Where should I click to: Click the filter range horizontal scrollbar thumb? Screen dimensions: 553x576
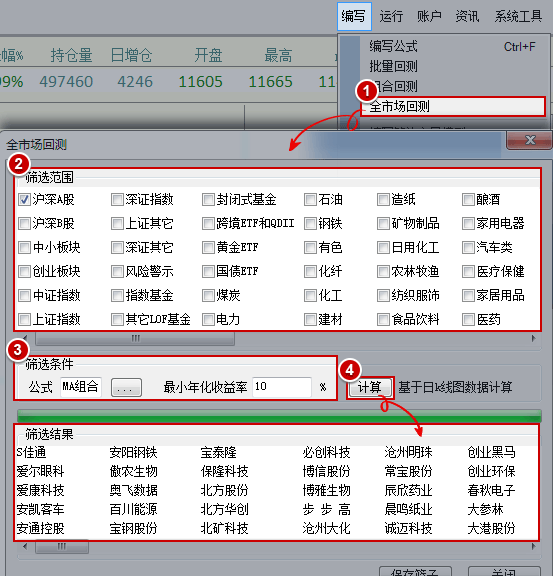pyautogui.click(x=135, y=338)
